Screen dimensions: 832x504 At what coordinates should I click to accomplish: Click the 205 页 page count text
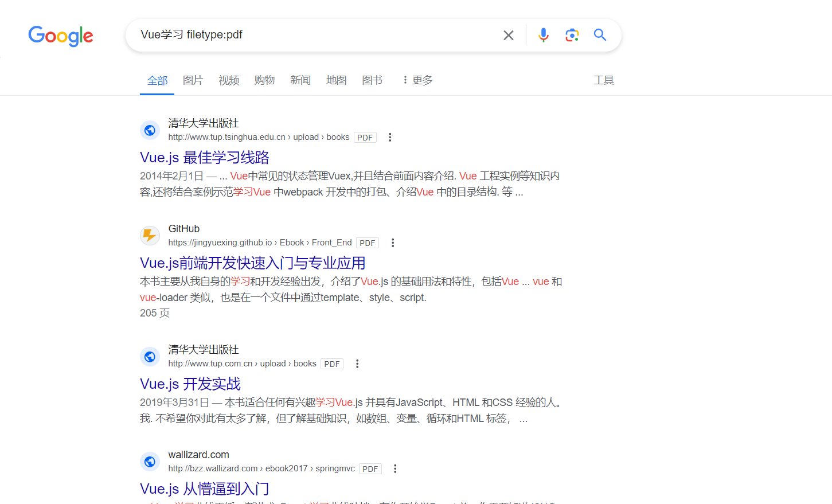point(155,313)
